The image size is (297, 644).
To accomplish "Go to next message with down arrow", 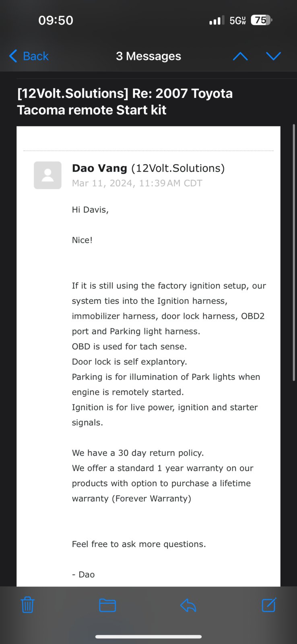I will click(x=273, y=56).
